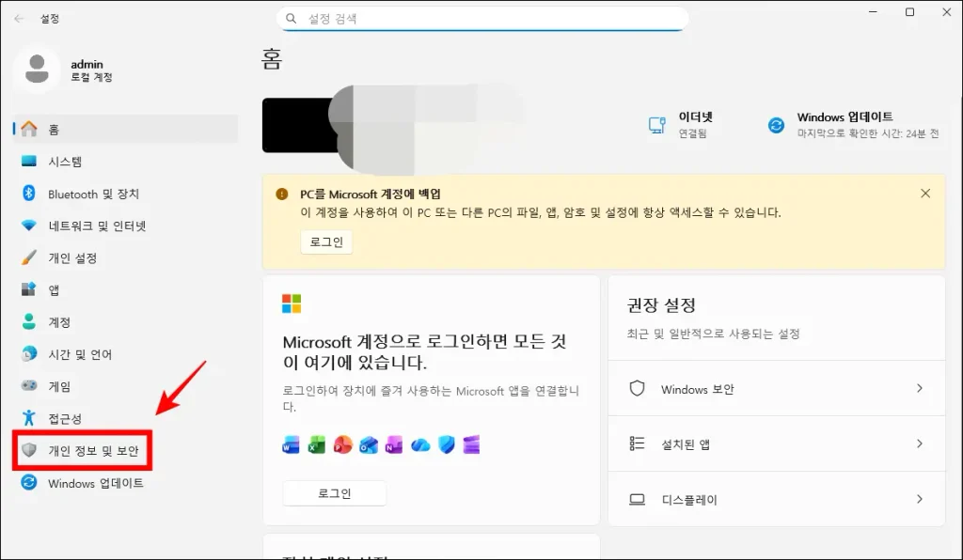963x560 pixels.
Task: Go to Windows 업데이트 in sidebar
Action: pos(125,483)
